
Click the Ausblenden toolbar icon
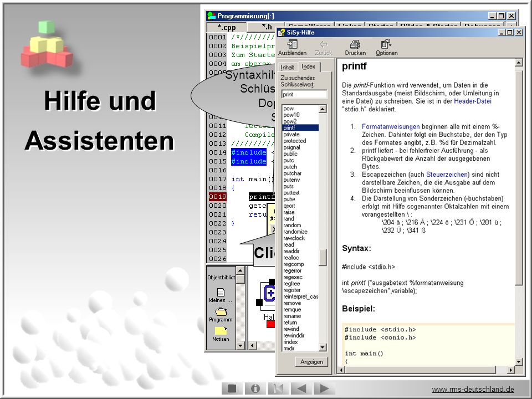tap(292, 44)
